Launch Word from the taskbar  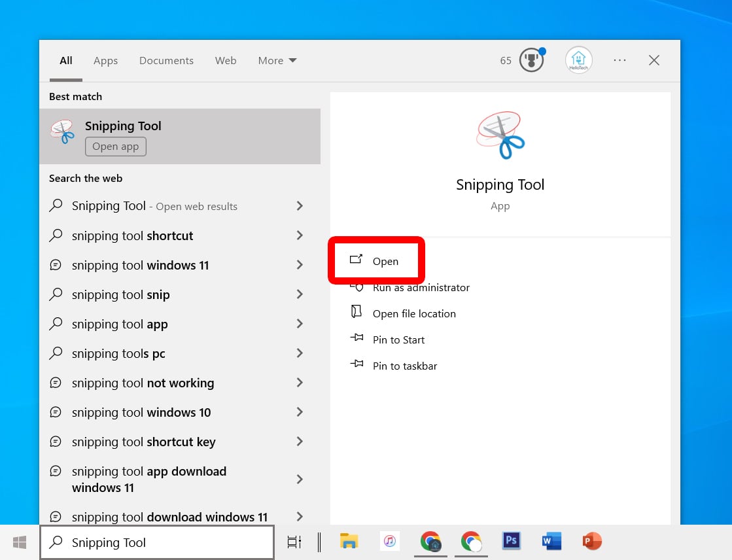point(551,542)
